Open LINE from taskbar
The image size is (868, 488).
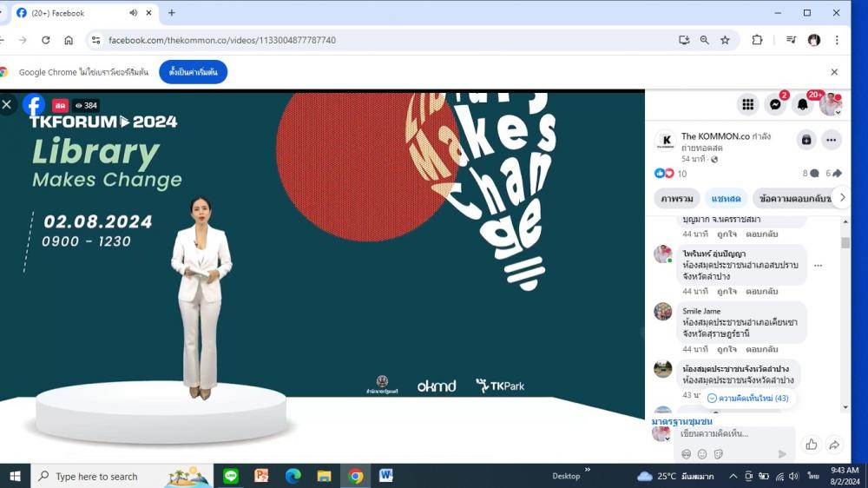231,476
